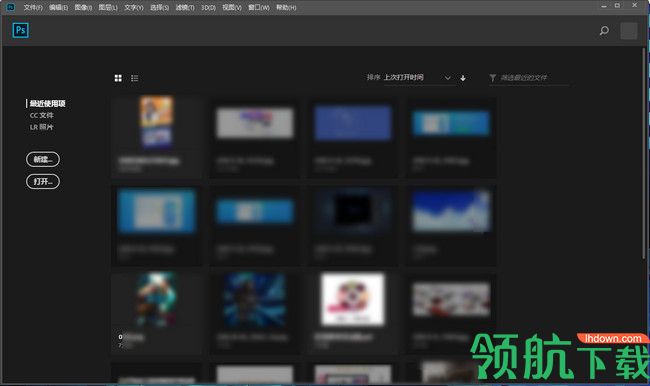This screenshot has height=386, width=650.
Task: Select LR 照片 in the sidebar
Action: (41, 127)
